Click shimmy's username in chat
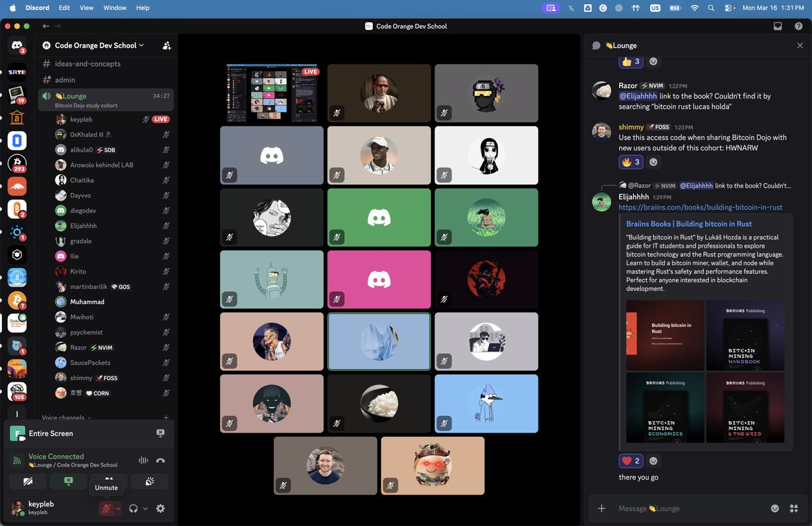The width and height of the screenshot is (812, 526). 631,127
